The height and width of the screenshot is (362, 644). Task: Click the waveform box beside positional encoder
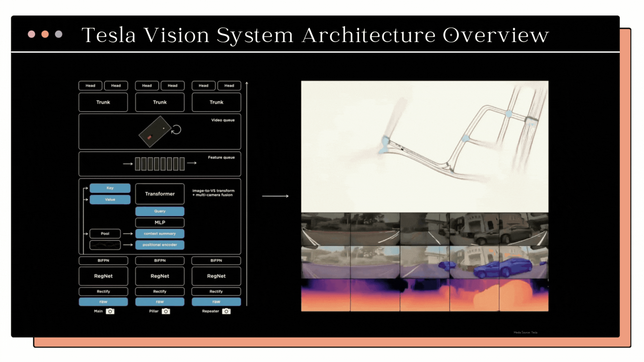pos(105,245)
